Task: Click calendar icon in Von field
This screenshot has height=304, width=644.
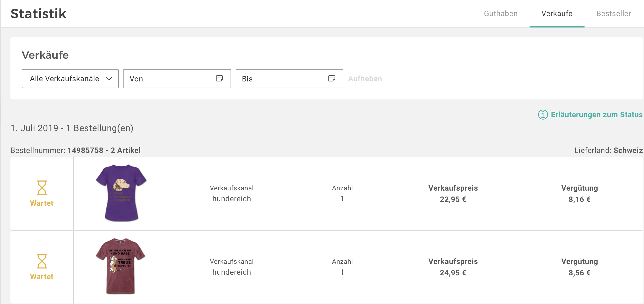Action: click(x=219, y=78)
